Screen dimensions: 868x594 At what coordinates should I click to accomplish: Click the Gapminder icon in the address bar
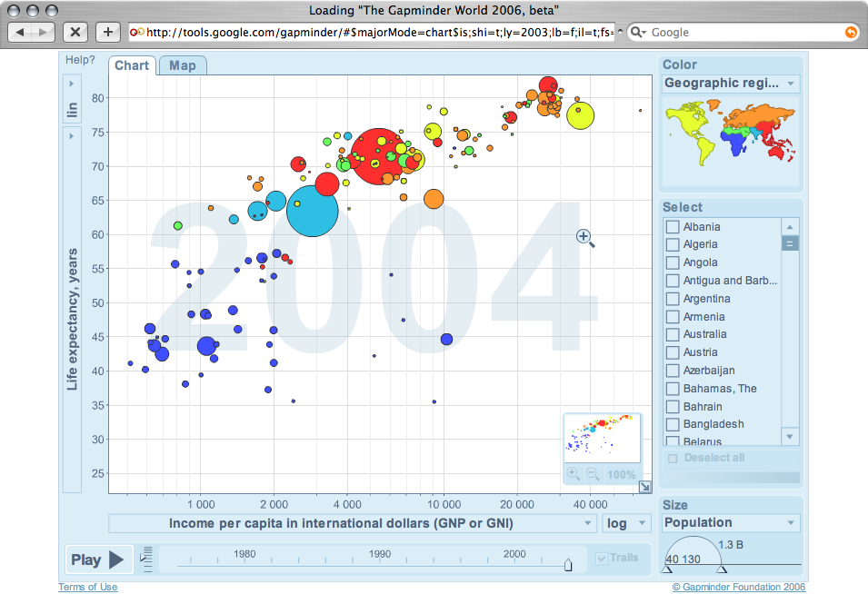[x=135, y=31]
